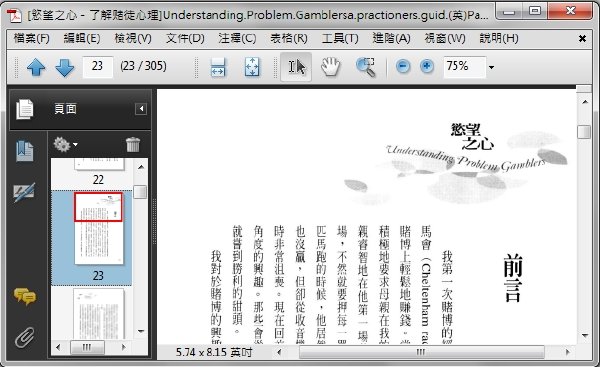Open the 工具(T) menu

[x=340, y=38]
